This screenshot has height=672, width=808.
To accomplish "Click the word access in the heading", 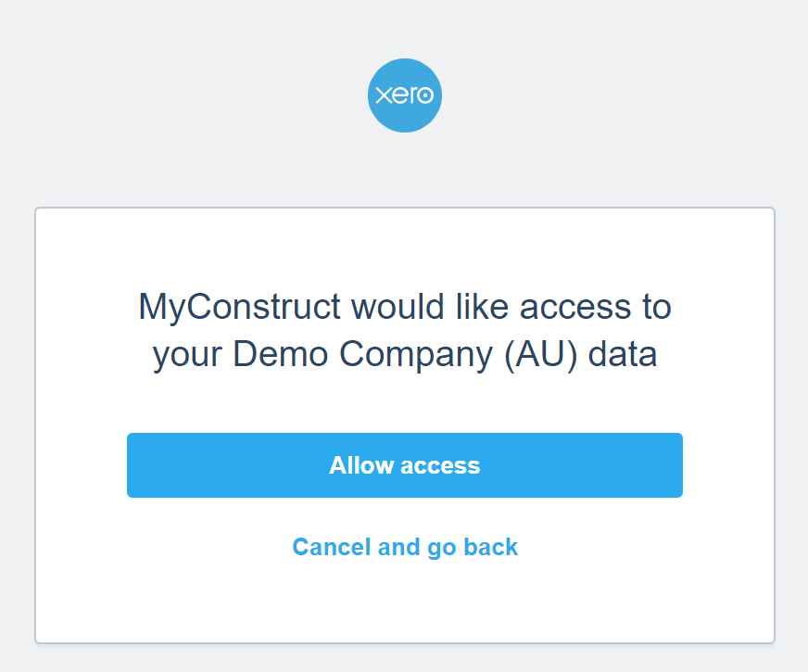I will click(575, 308).
